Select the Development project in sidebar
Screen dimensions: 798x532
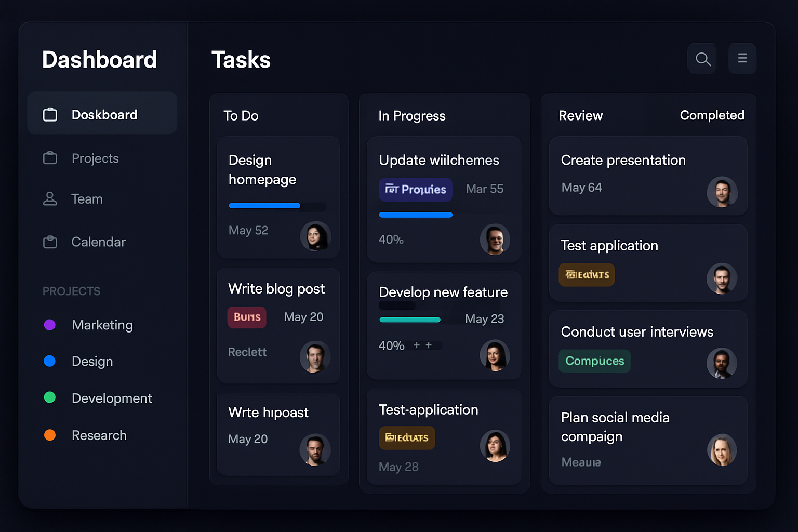[x=112, y=398]
